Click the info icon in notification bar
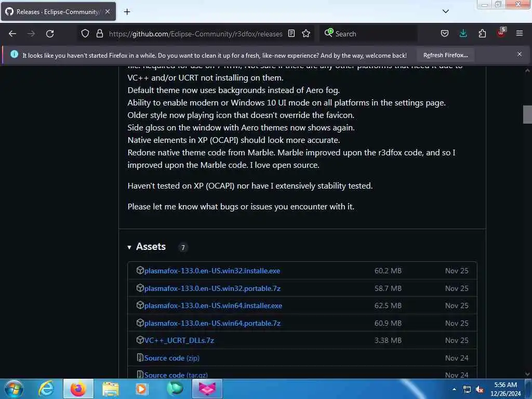The image size is (532, 399). pos(14,54)
